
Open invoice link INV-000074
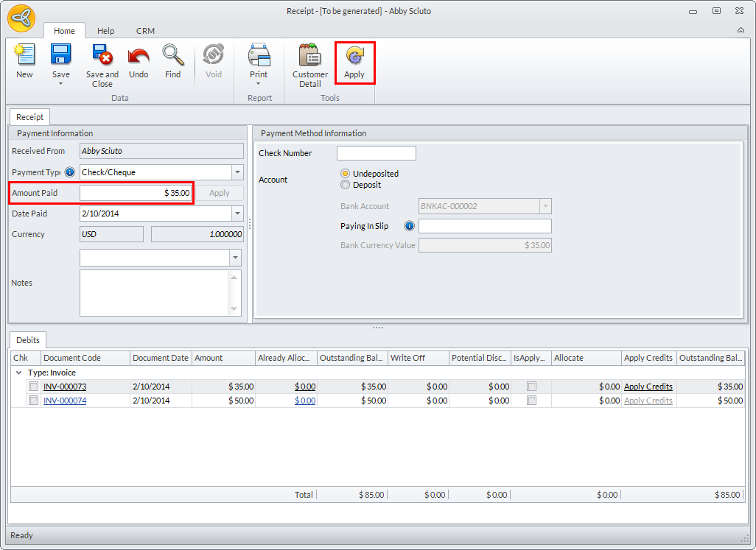[x=65, y=401]
